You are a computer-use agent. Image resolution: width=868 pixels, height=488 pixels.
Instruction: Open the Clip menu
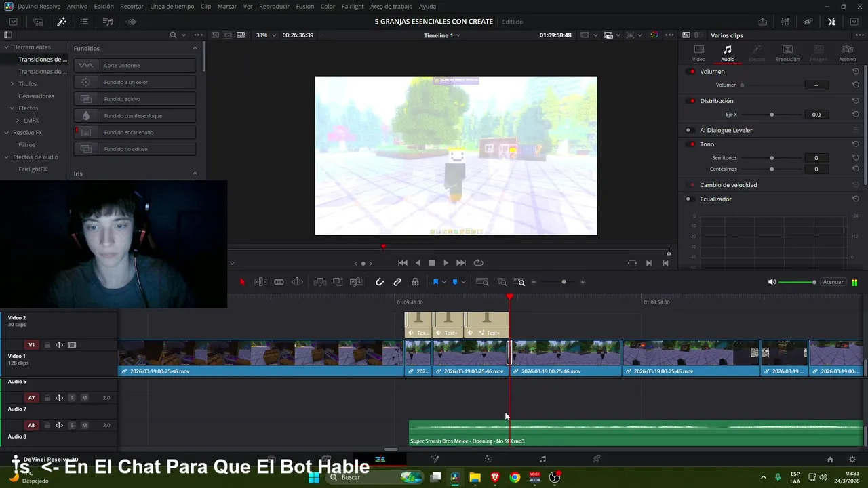coord(205,6)
